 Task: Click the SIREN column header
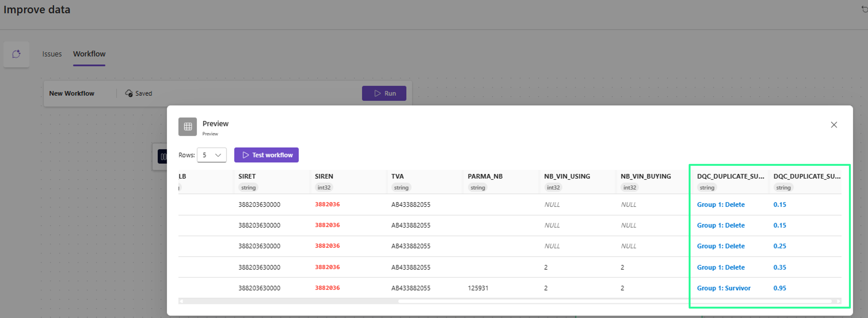[324, 176]
